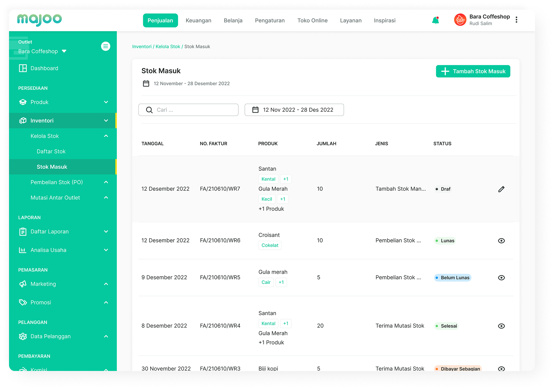The image size is (556, 392).
Task: Click the JUMLAH column header
Action: click(x=326, y=144)
